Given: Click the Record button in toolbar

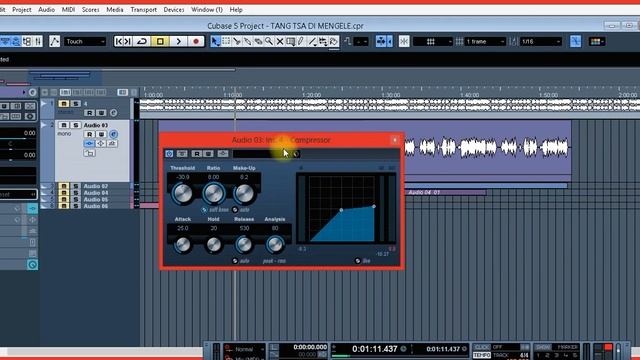Looking at the screenshot, I should pos(196,41).
